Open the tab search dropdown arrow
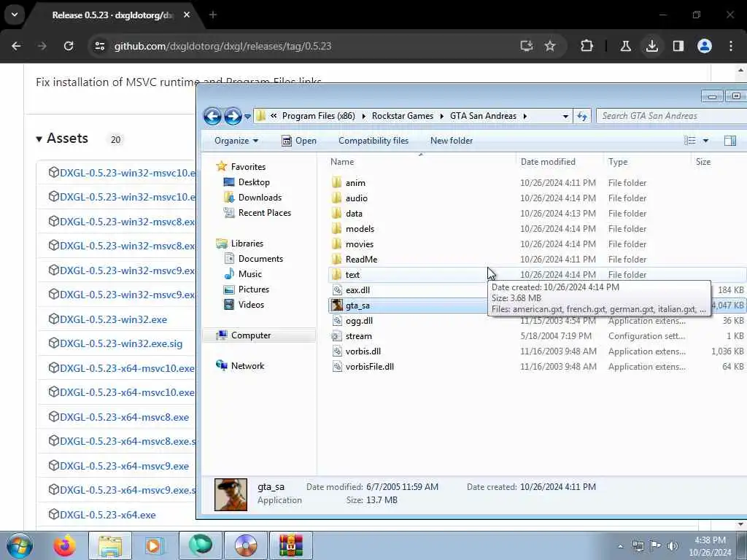Viewport: 747px width, 560px height. 15,15
